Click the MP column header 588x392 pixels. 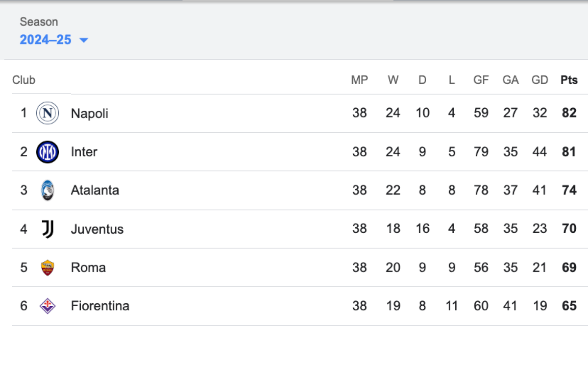(x=359, y=80)
